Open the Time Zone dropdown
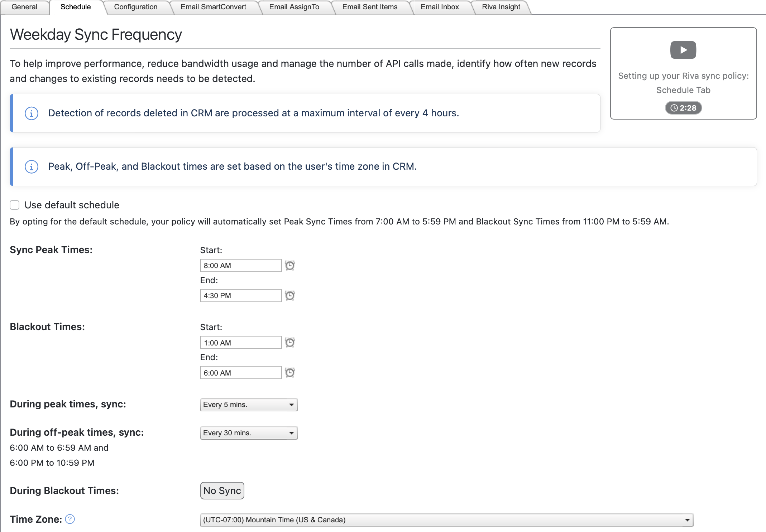The image size is (766, 532). (446, 520)
